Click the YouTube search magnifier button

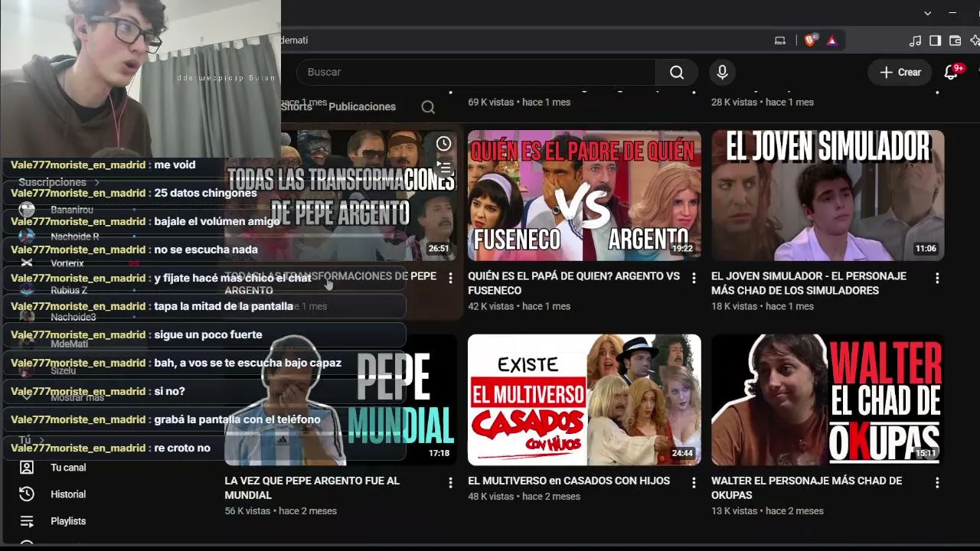coord(676,72)
